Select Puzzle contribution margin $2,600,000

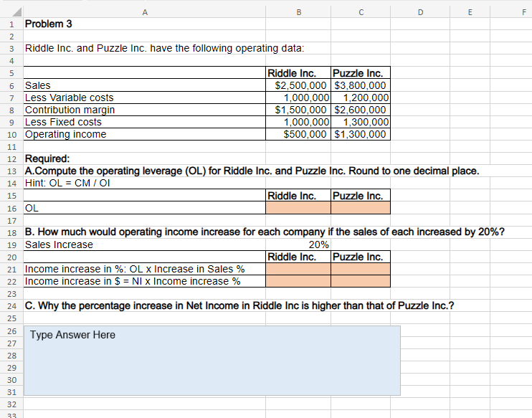361,110
